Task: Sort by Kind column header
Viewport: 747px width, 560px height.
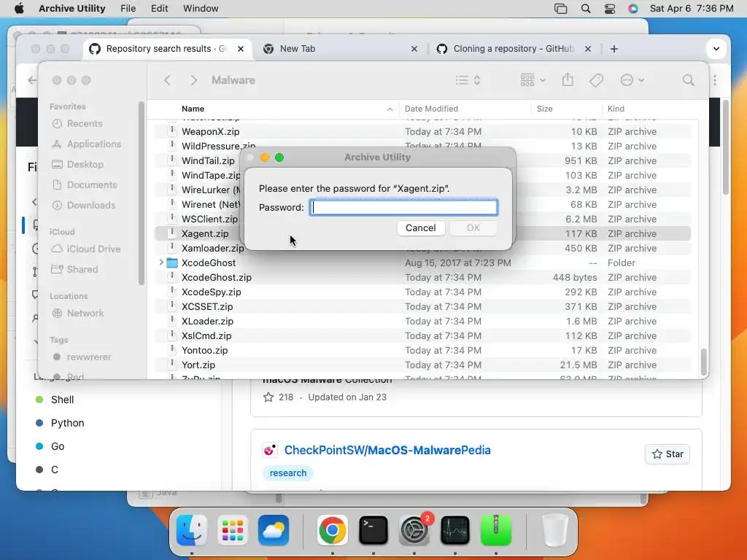Action: click(x=650, y=109)
